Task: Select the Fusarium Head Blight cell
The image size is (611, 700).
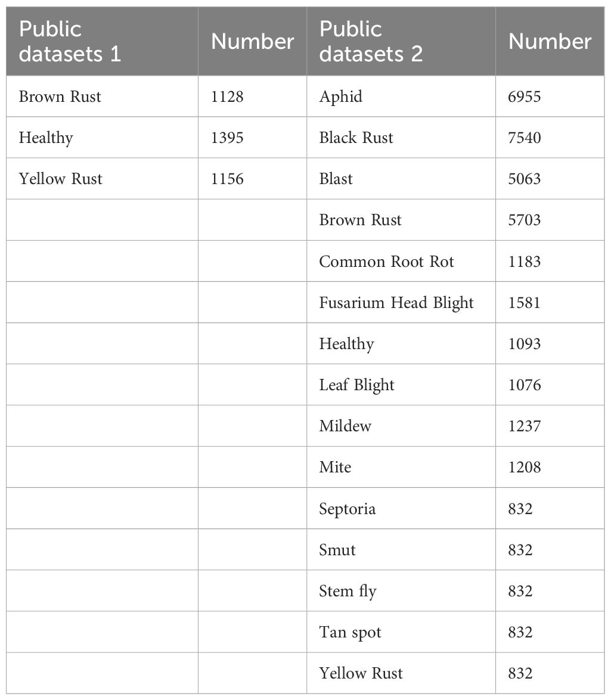Action: (x=396, y=303)
